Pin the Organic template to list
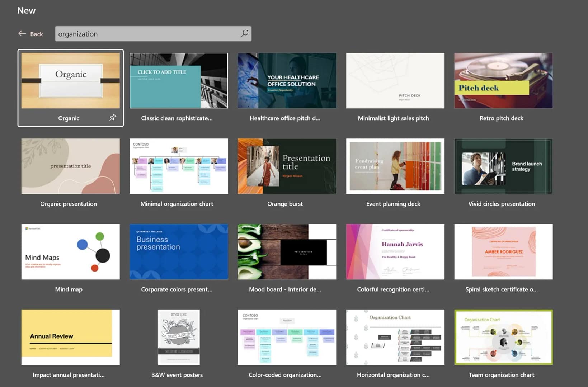Image resolution: width=588 pixels, height=387 pixels. pos(113,117)
